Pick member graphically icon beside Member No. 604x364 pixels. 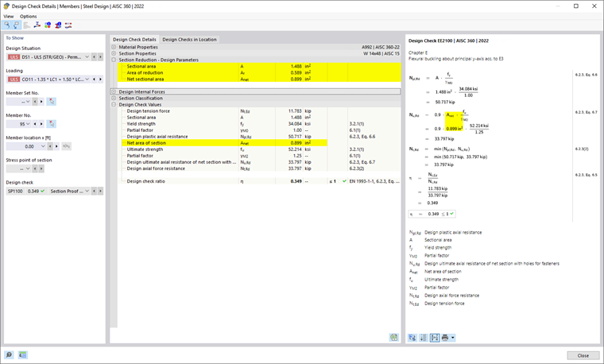tap(51, 124)
